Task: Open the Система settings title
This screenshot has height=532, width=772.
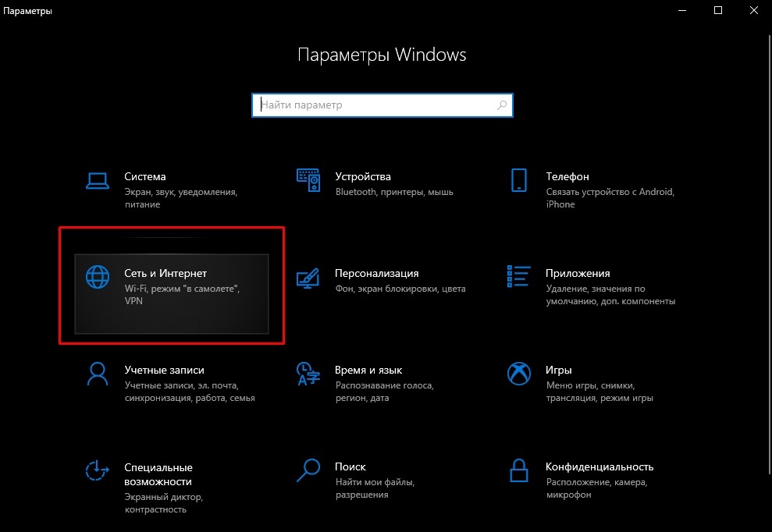Action: [144, 176]
